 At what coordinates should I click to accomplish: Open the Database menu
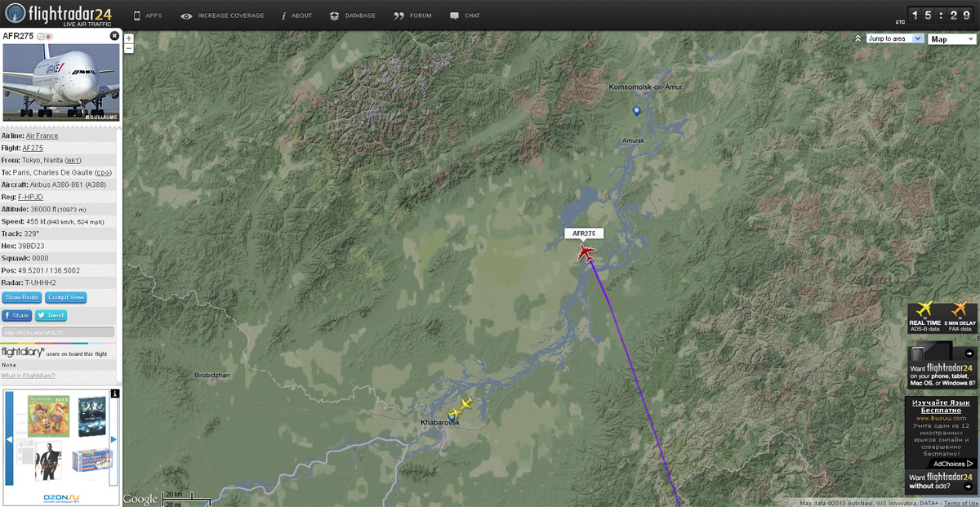[353, 16]
